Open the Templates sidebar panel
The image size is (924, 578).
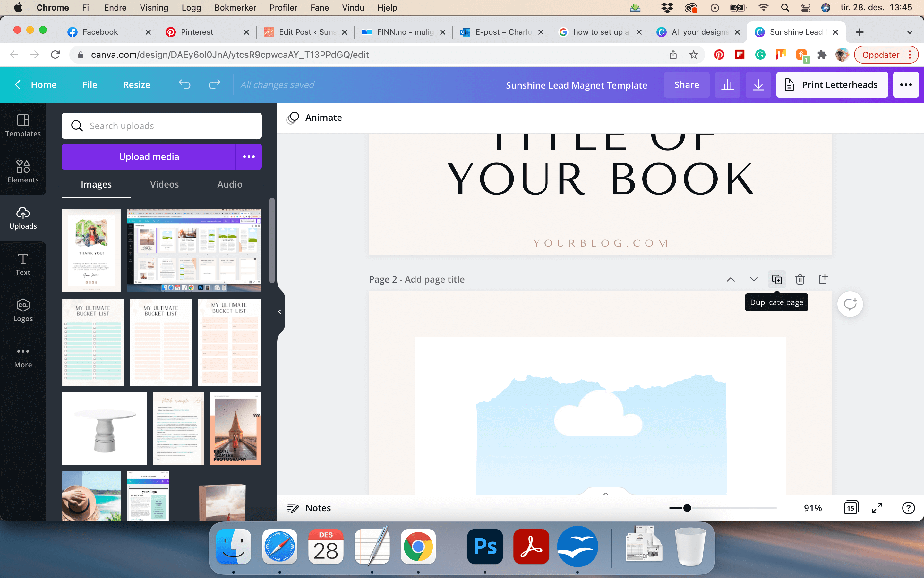pos(23,125)
